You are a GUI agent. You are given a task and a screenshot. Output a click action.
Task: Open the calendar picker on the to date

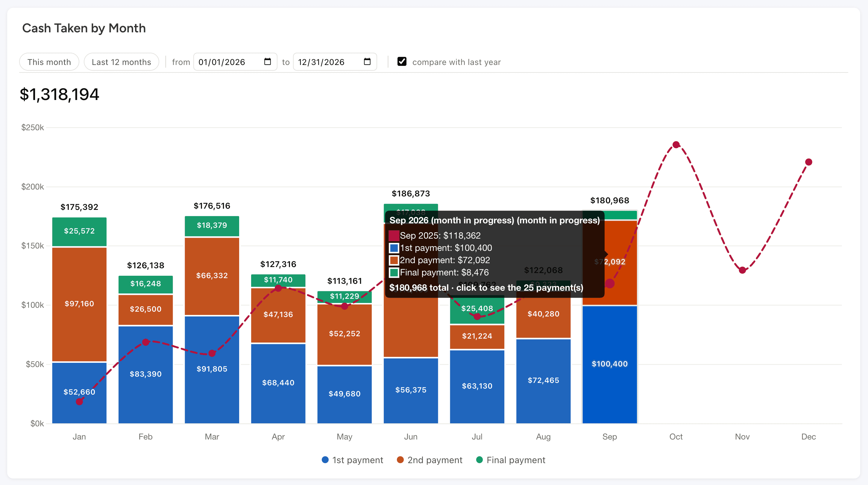click(367, 62)
